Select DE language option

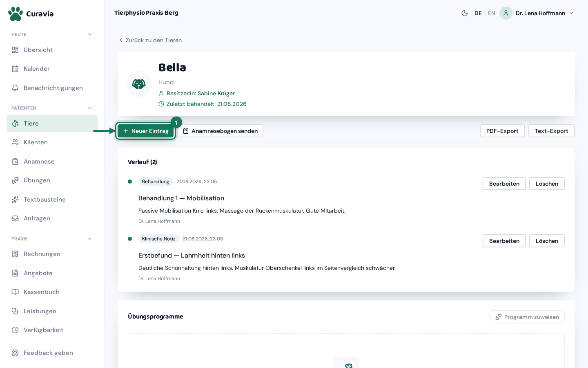[x=478, y=13]
